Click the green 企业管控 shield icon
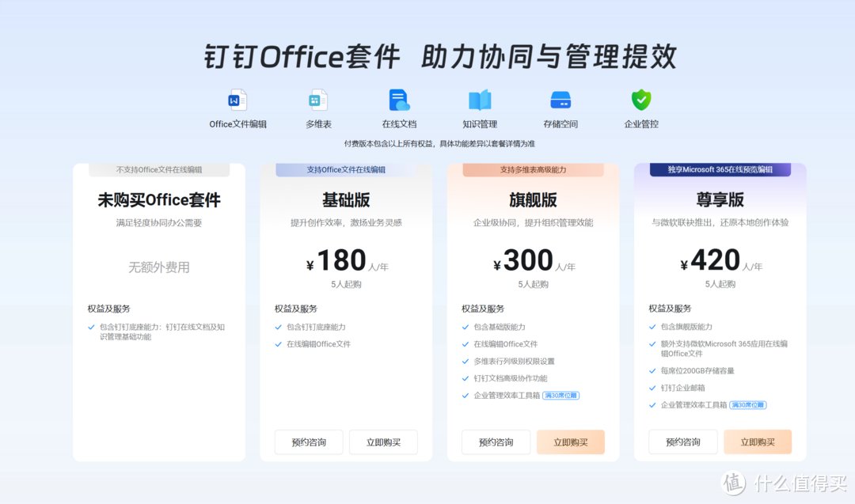Screen dimensions: 855x504 640,101
